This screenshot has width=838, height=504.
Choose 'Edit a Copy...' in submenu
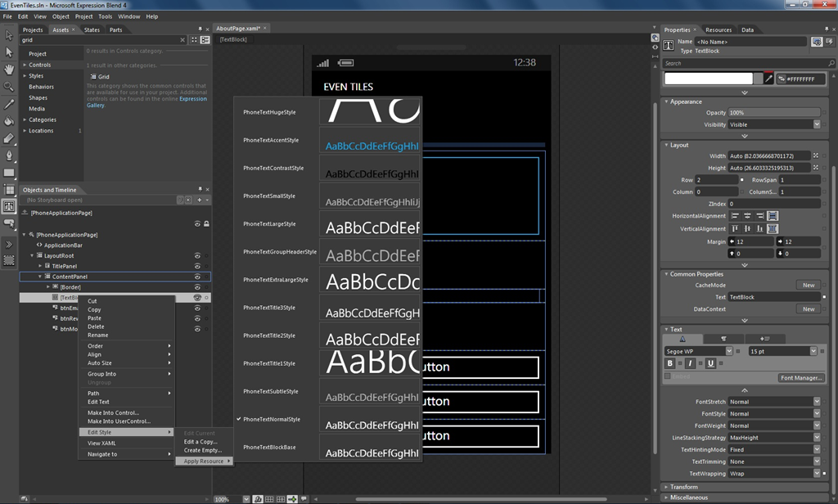pyautogui.click(x=200, y=442)
